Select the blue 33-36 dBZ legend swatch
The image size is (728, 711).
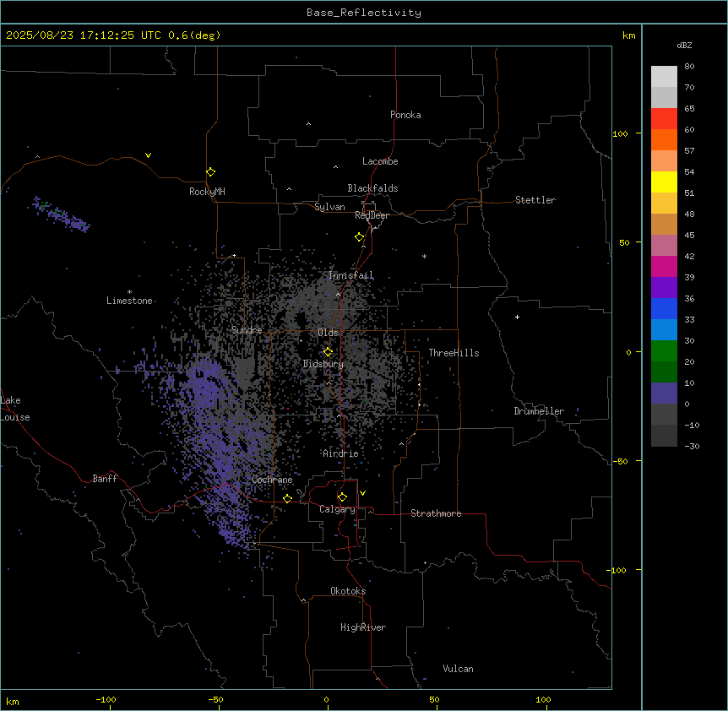click(x=664, y=308)
